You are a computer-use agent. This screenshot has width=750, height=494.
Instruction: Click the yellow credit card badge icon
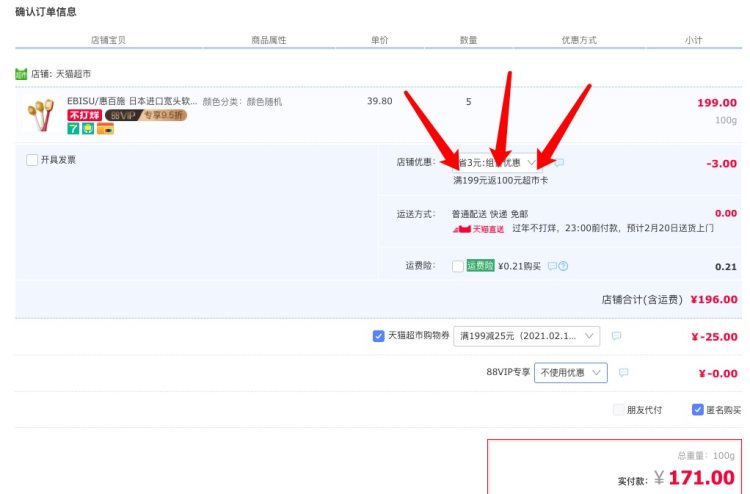(x=105, y=129)
